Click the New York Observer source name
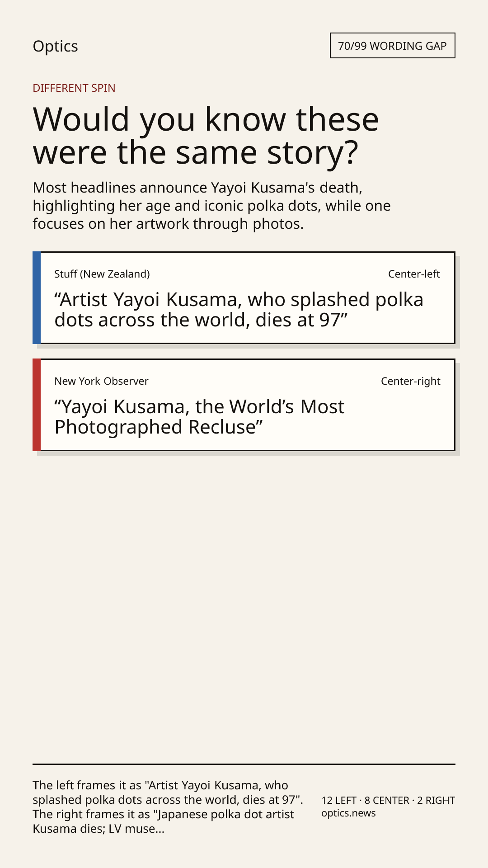The width and height of the screenshot is (488, 868). tap(101, 381)
